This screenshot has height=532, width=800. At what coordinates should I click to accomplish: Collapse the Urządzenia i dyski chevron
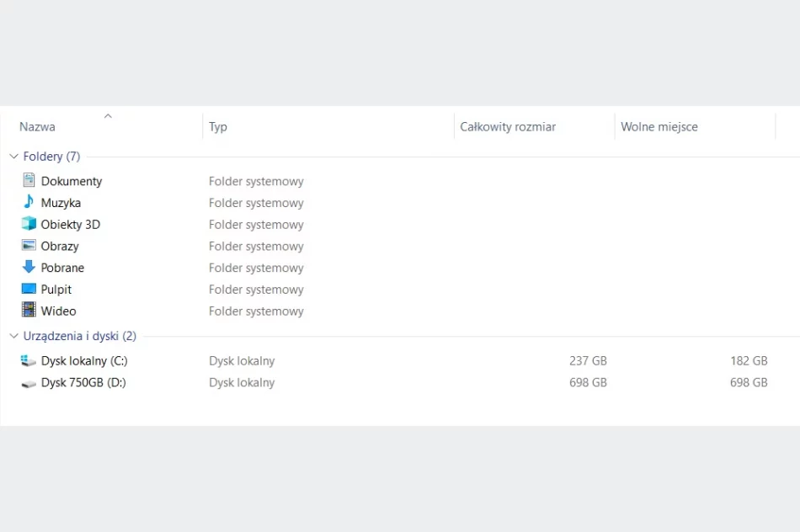click(13, 336)
